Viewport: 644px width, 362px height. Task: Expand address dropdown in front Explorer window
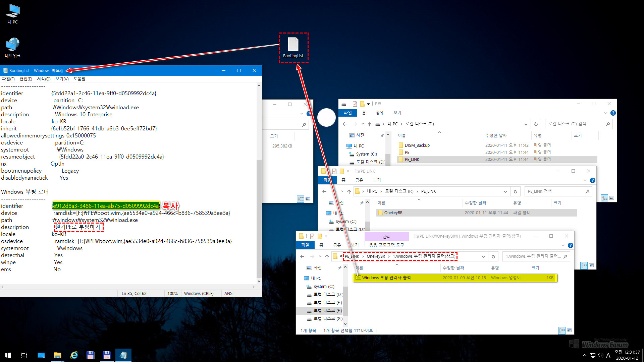click(483, 257)
